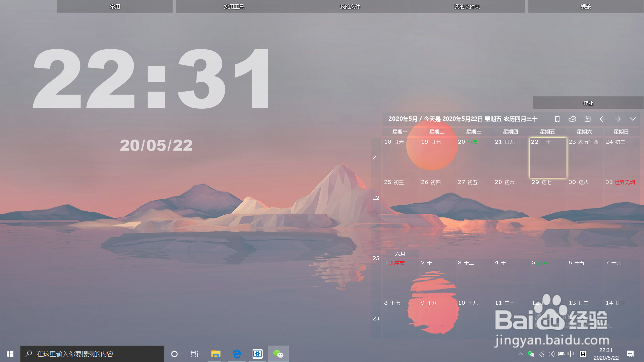
Task: Select June 7 十六 calendar cell
Action: click(622, 278)
